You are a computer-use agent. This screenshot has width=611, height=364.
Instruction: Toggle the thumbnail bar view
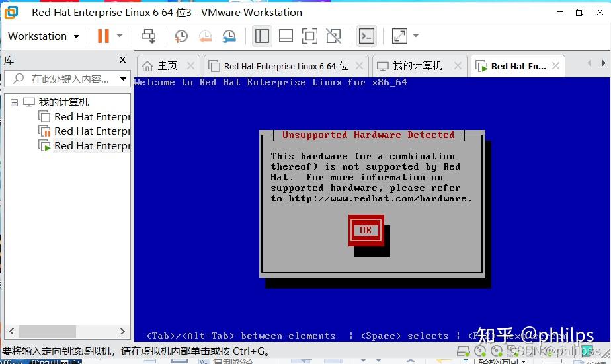tap(286, 36)
